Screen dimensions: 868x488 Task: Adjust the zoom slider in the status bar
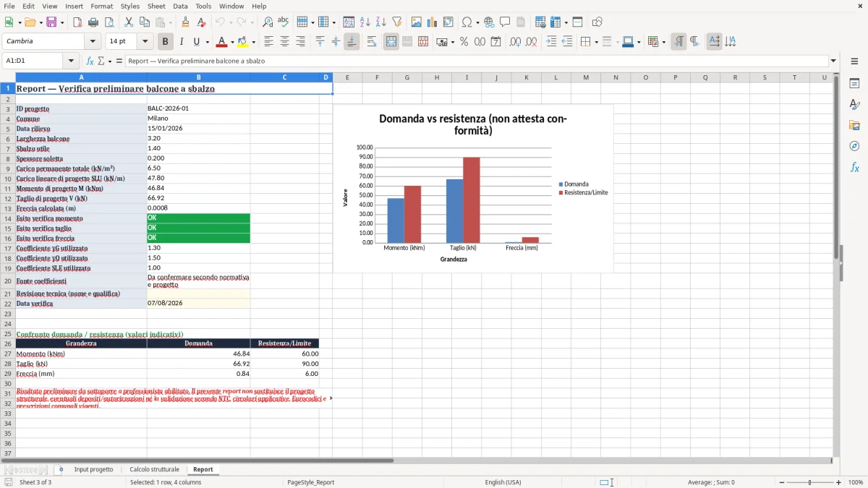pyautogui.click(x=810, y=482)
